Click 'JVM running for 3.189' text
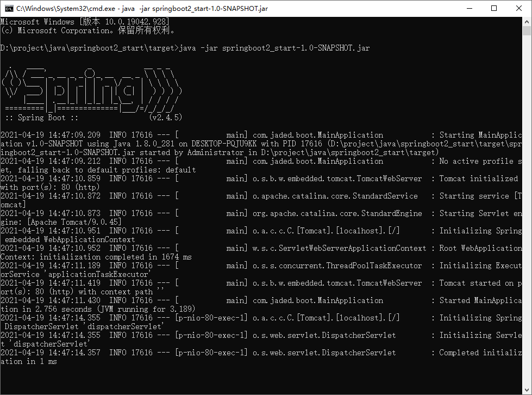 click(x=146, y=309)
